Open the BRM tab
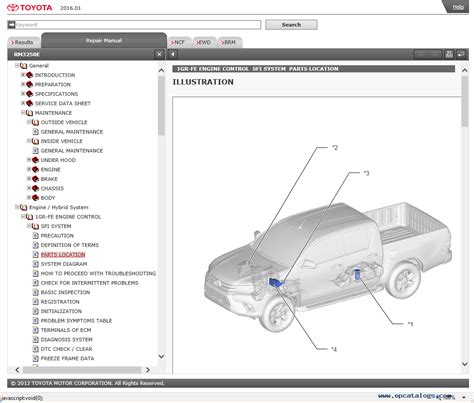474x403 pixels. pyautogui.click(x=230, y=42)
